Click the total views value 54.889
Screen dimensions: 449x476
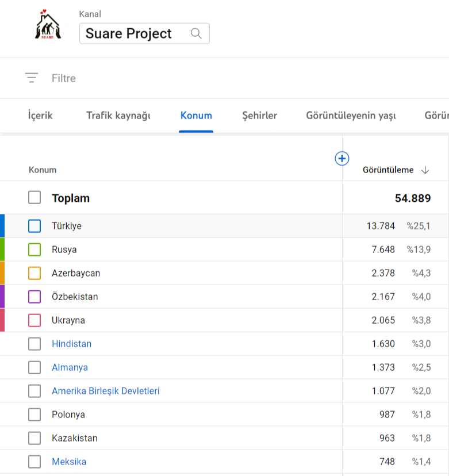coord(413,198)
